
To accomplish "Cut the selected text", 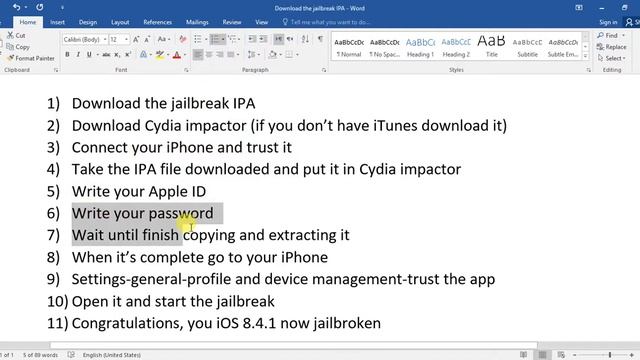I will point(16,36).
